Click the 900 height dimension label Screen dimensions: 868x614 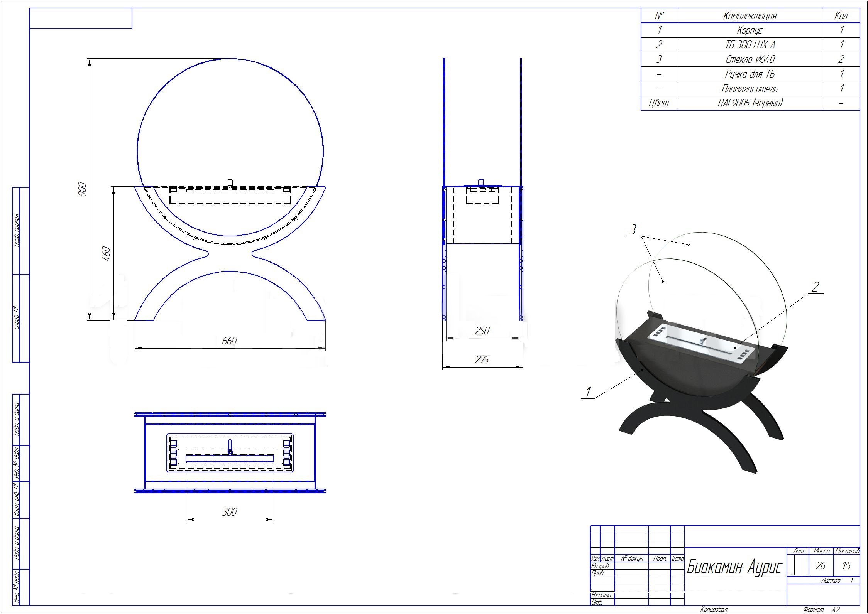pyautogui.click(x=83, y=189)
